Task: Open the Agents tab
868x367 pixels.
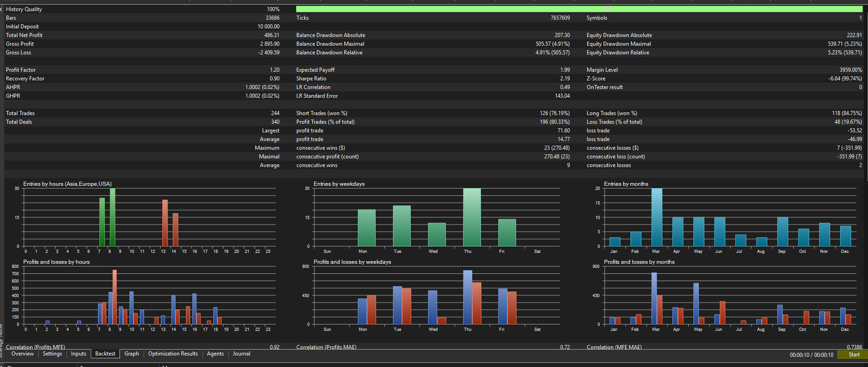Action: (x=215, y=354)
